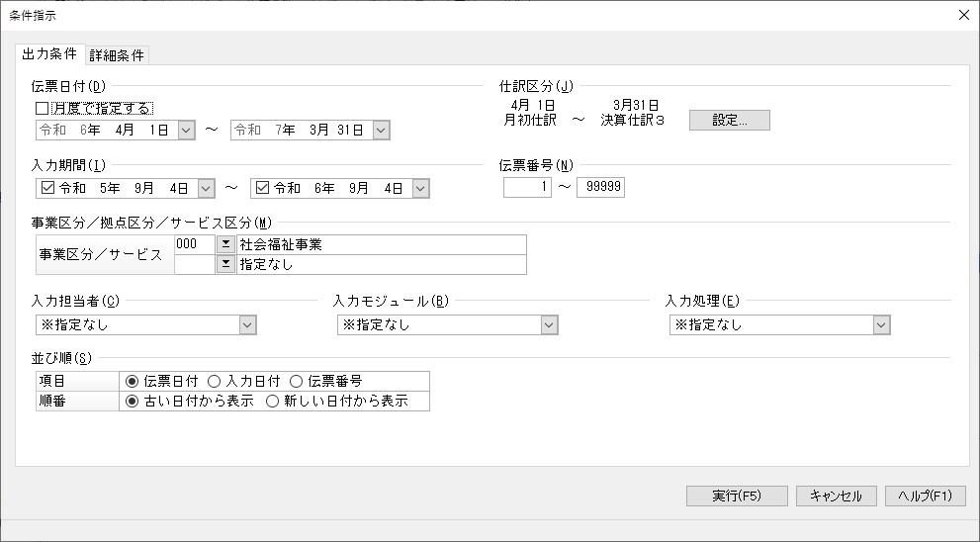Expand the 入力モジュール dropdown

coord(550,325)
